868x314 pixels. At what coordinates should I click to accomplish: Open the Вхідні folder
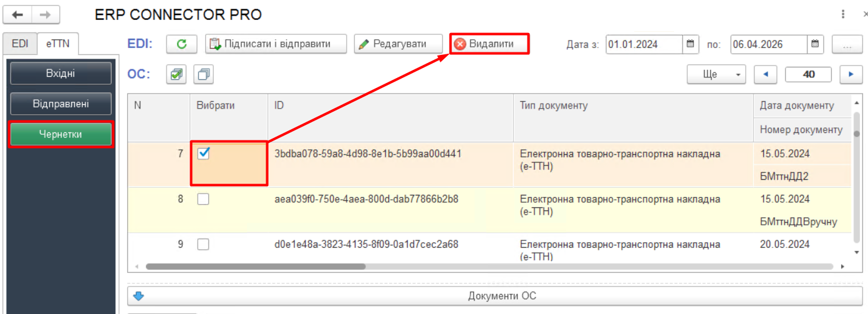[60, 74]
